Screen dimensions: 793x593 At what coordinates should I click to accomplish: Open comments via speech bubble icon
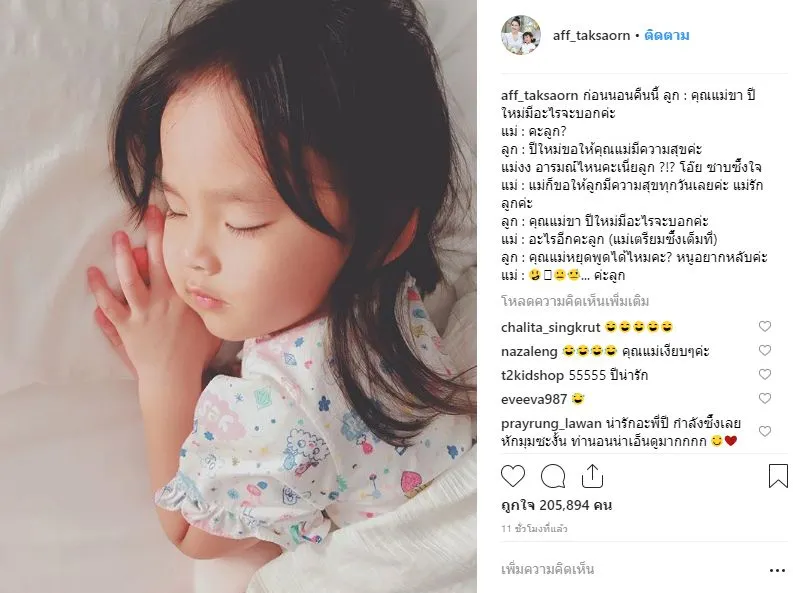(x=553, y=476)
